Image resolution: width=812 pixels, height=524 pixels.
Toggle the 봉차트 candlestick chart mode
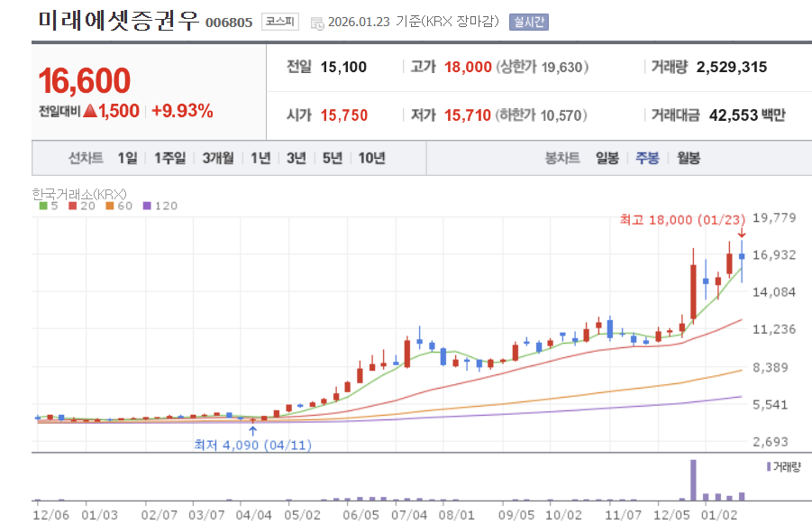(x=563, y=157)
